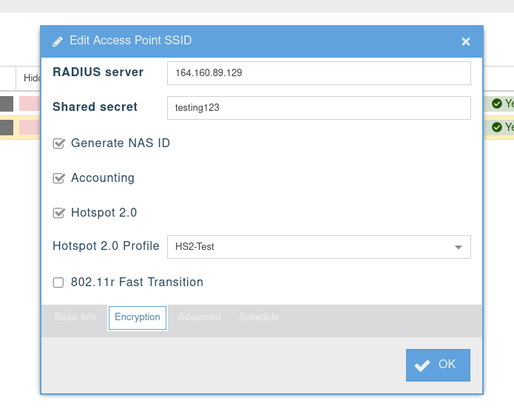Image resolution: width=514 pixels, height=420 pixels.
Task: Select the Encryption tab
Action: 138,317
